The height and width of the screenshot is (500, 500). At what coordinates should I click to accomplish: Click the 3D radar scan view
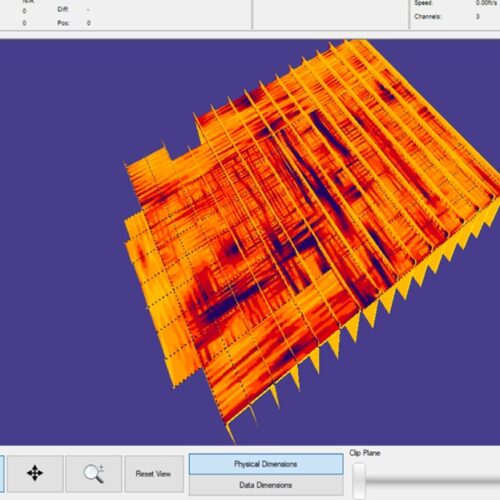click(250, 242)
